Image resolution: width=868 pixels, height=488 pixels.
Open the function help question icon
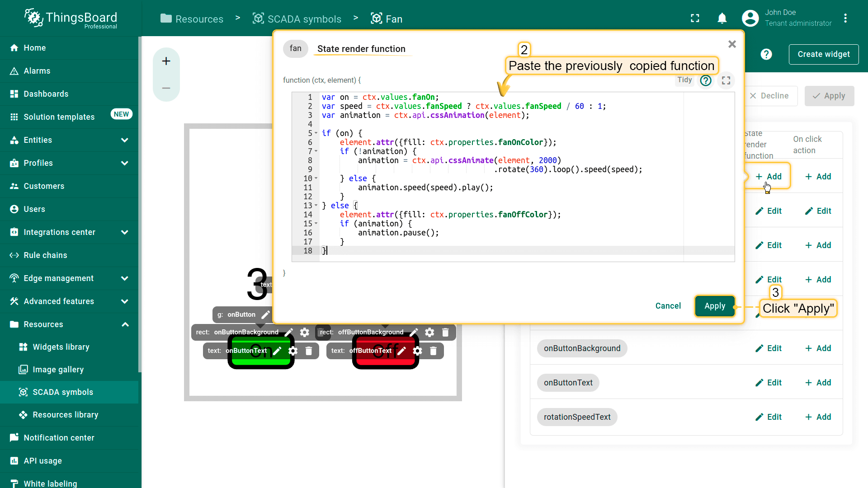(706, 80)
